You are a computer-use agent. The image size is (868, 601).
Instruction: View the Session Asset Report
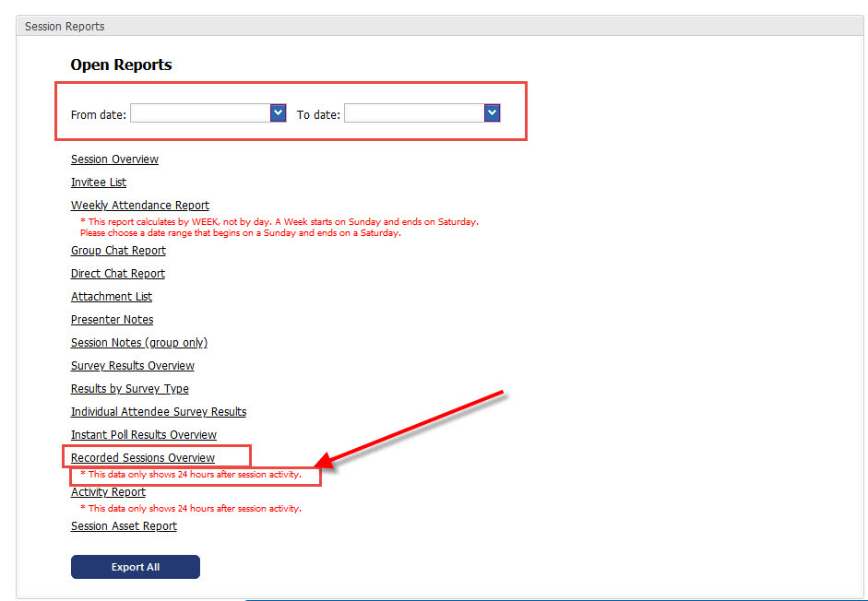(124, 526)
